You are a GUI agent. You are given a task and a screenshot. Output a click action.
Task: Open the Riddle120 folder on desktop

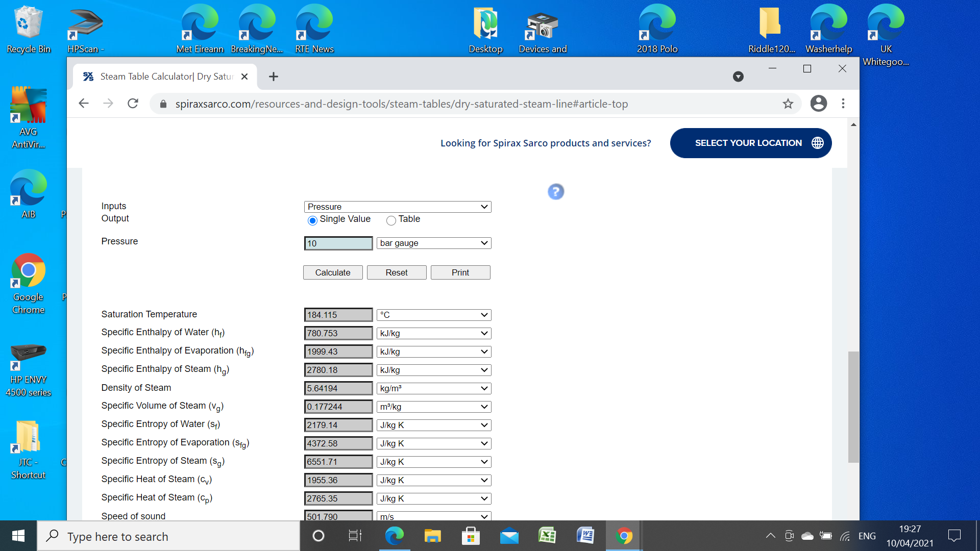(771, 30)
